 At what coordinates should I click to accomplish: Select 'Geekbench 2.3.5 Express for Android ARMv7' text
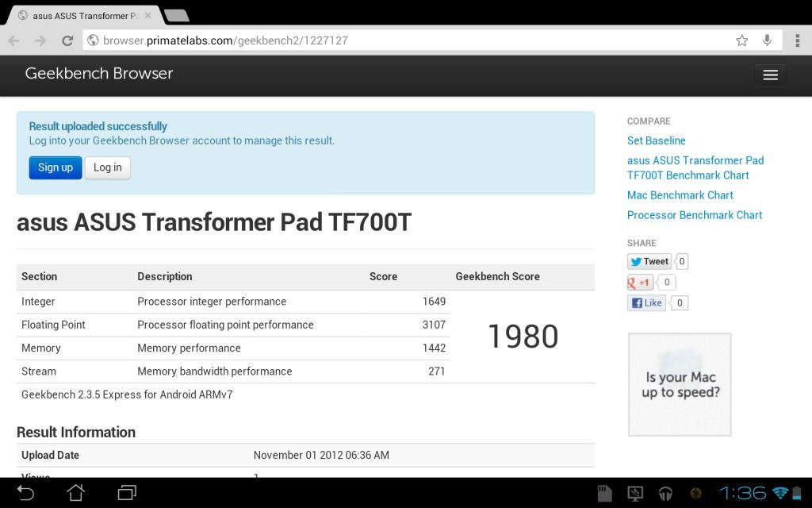point(127,395)
